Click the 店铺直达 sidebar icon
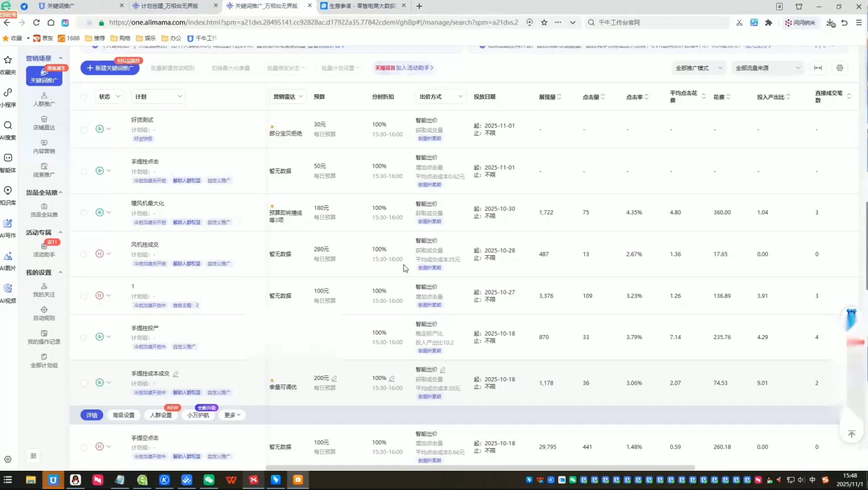The height and width of the screenshot is (490, 868). pos(44,123)
